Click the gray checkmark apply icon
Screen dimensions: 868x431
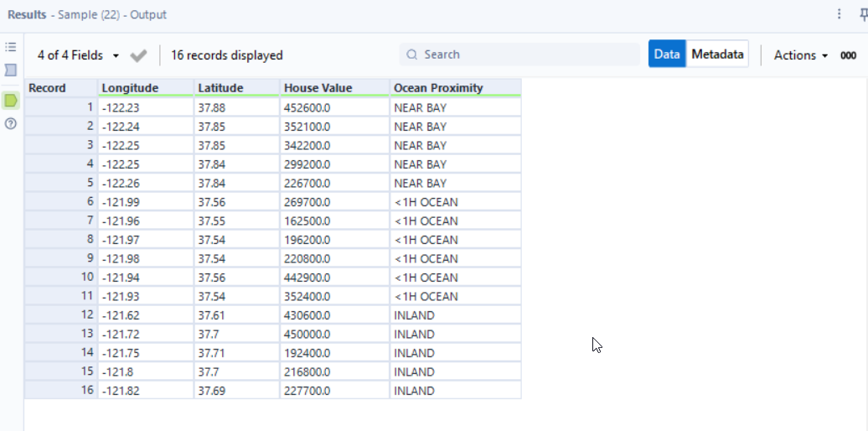139,55
